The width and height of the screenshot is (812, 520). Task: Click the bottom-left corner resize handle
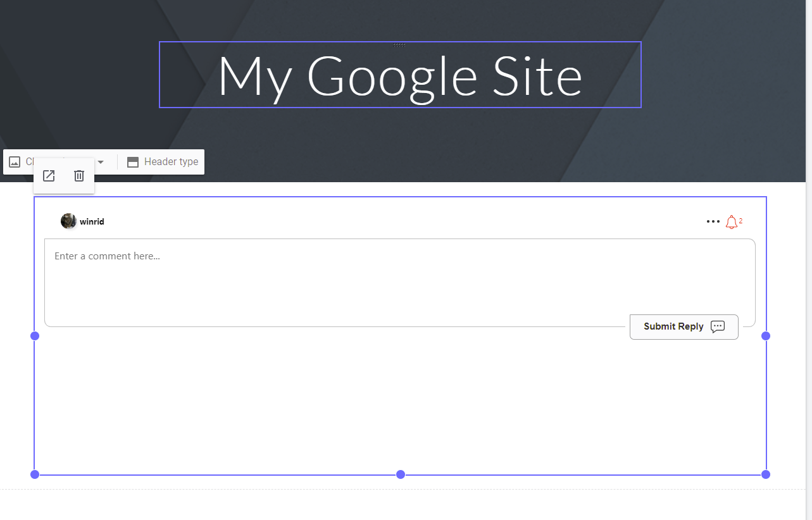coord(35,474)
